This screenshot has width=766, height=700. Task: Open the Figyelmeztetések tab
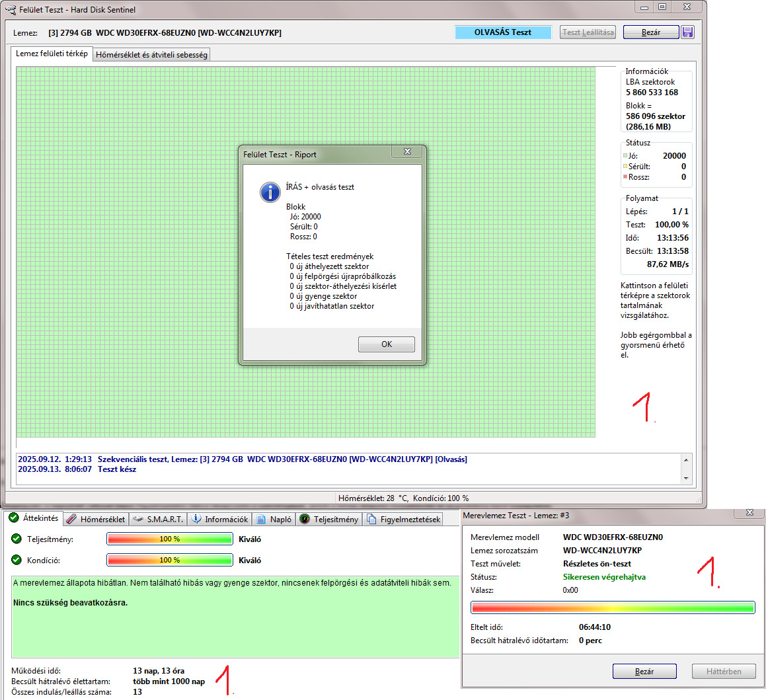404,520
